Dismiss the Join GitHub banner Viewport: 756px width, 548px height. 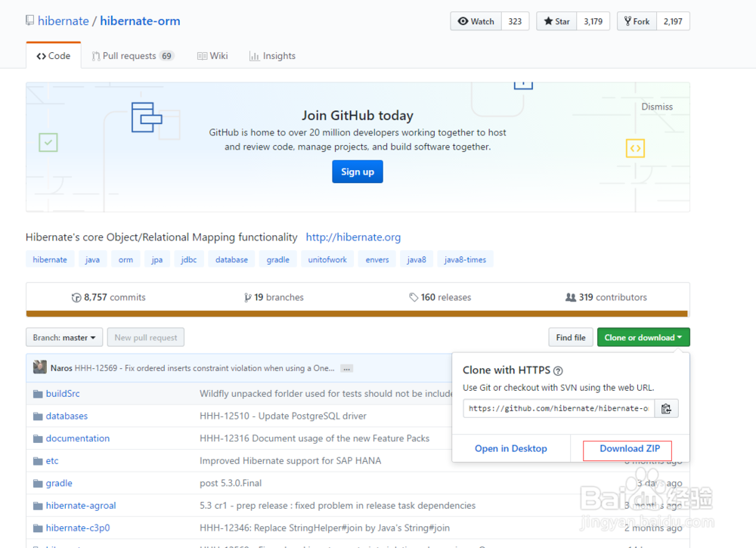click(x=657, y=107)
